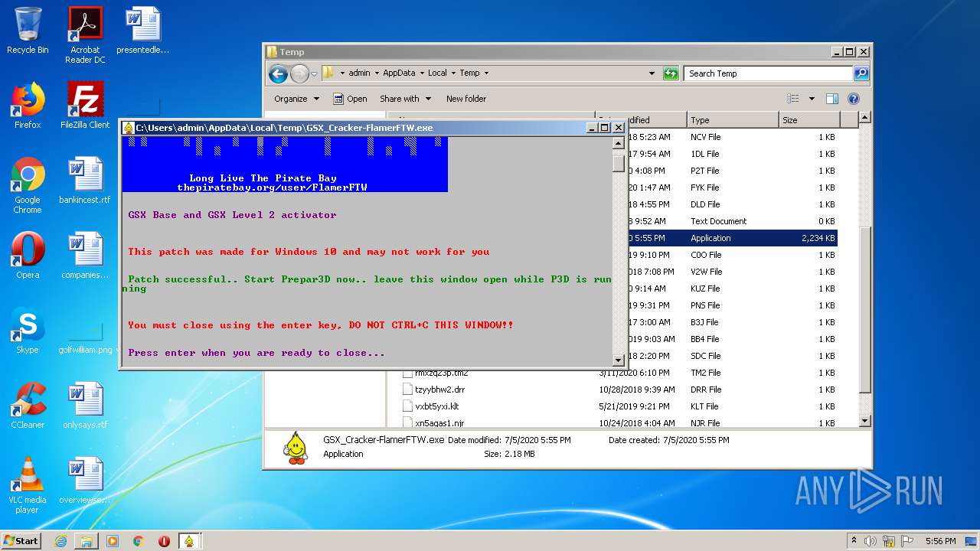
Task: Open Acrobat Reader DC desktop shortcut
Action: tap(85, 35)
